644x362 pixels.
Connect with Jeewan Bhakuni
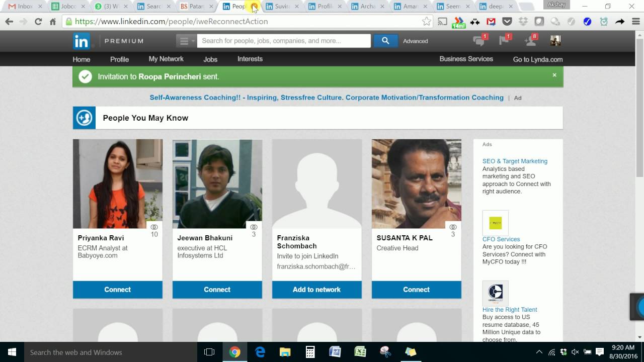[x=217, y=290]
